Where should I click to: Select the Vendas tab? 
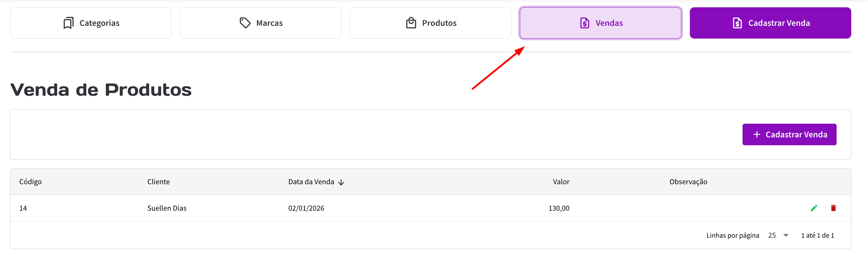coord(600,23)
